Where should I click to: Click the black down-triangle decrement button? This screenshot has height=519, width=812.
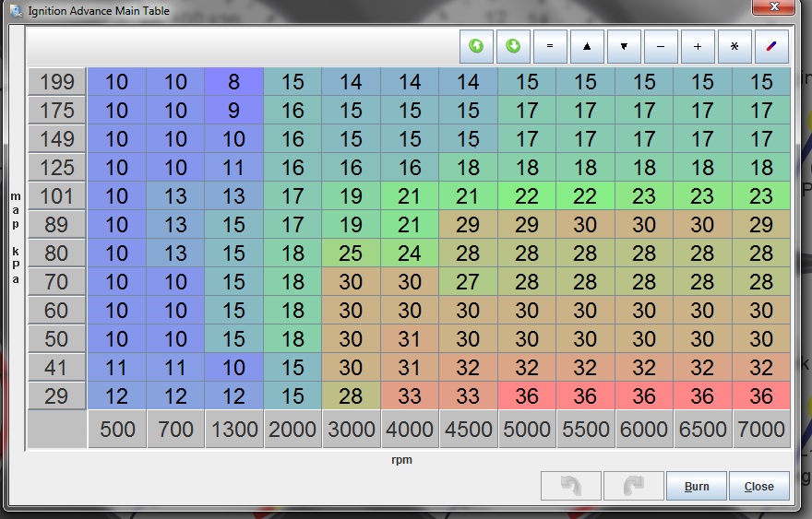pos(624,47)
